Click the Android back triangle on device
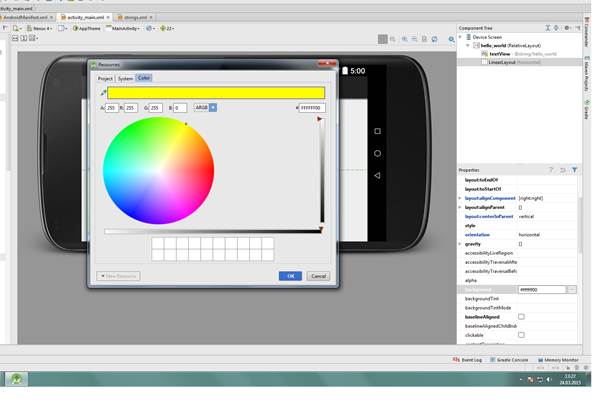The height and width of the screenshot is (411, 605). [x=377, y=176]
